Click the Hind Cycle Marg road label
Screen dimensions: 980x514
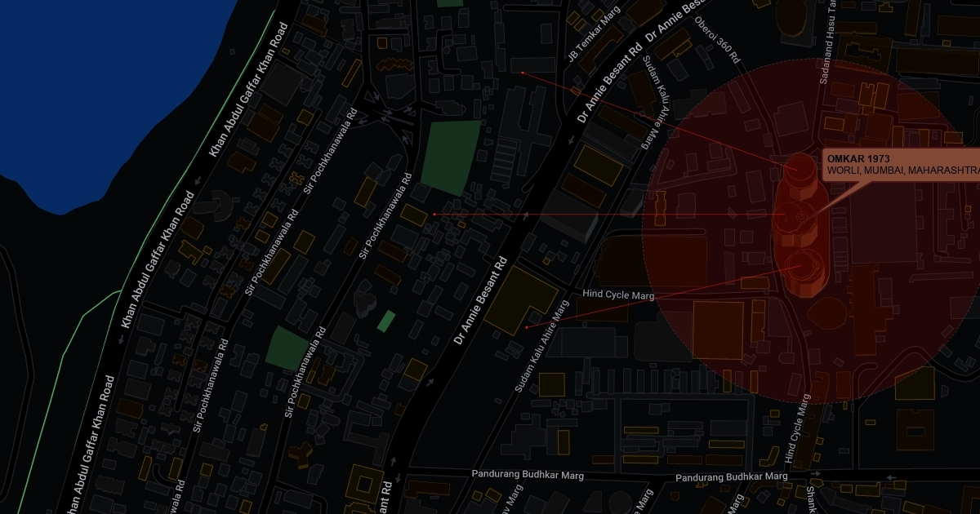(x=617, y=295)
